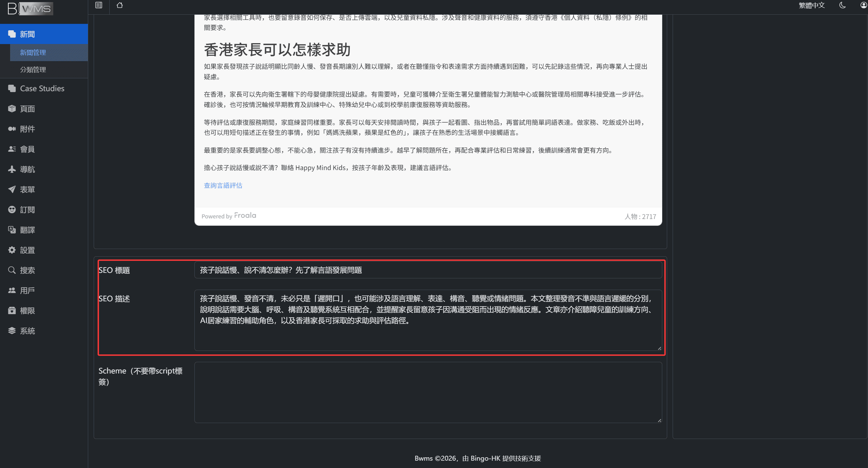Screen dimensions: 868x468
Task: Grab the Scheme textarea resize handle
Action: click(659, 420)
